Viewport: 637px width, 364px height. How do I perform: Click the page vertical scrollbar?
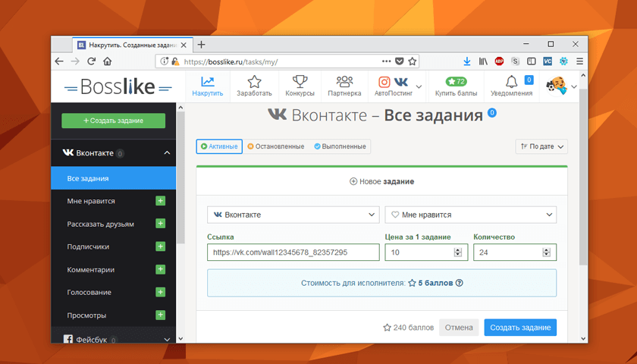[583, 177]
